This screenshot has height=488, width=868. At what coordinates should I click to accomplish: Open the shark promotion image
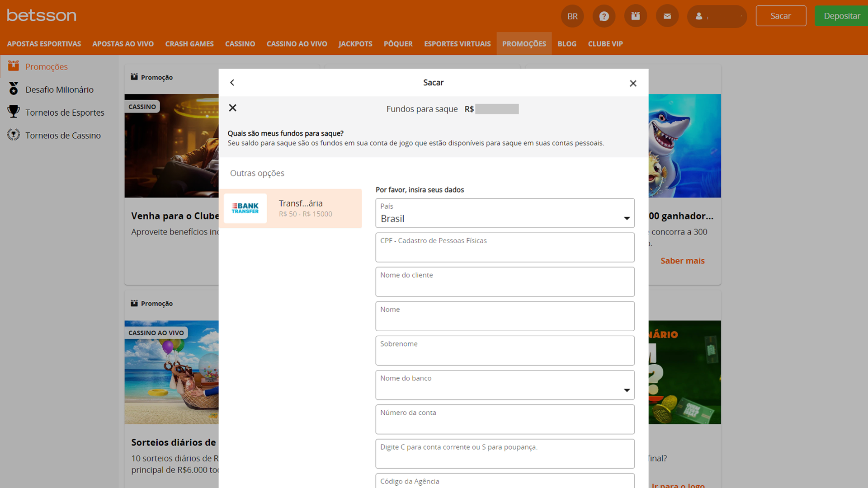click(x=685, y=145)
